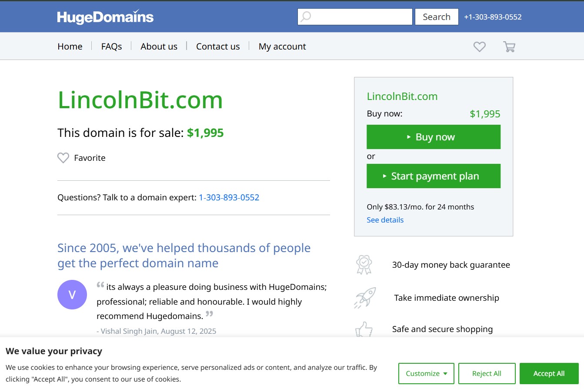Expand the Customize cookie options dropdown

coord(426,374)
